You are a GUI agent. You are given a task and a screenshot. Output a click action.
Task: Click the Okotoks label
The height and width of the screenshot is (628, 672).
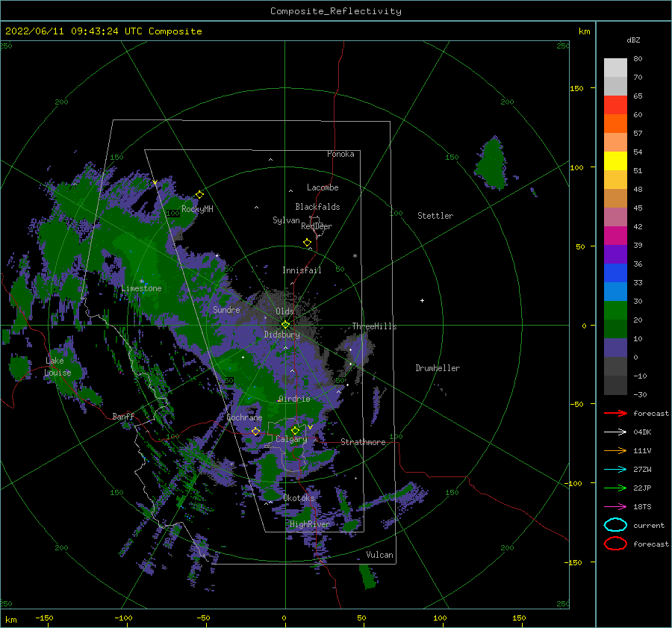click(x=299, y=498)
